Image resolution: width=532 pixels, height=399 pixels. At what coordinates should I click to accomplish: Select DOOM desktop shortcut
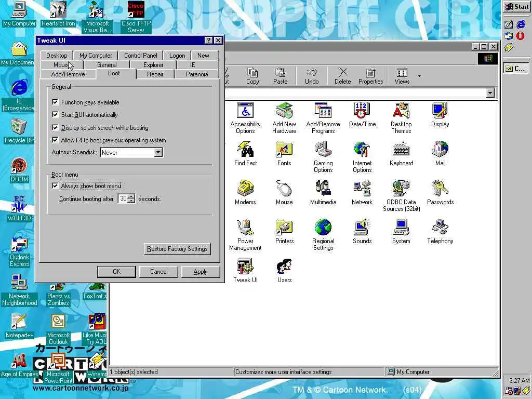coord(19,170)
